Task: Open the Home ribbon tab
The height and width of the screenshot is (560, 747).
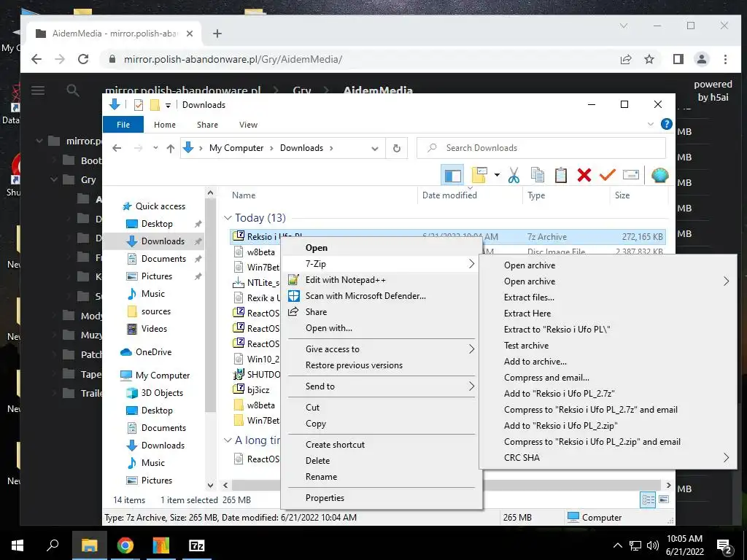Action: [165, 125]
